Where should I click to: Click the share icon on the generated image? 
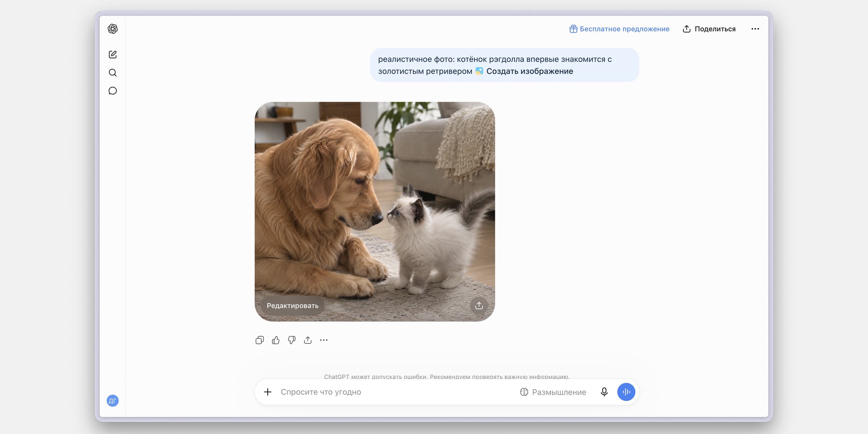[479, 306]
